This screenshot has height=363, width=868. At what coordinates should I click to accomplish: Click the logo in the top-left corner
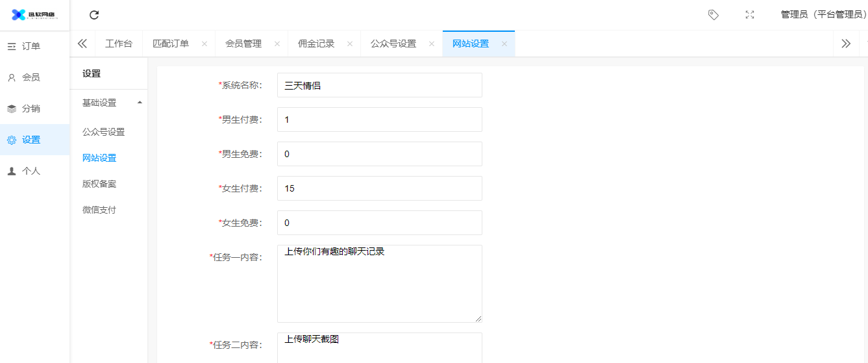(34, 15)
